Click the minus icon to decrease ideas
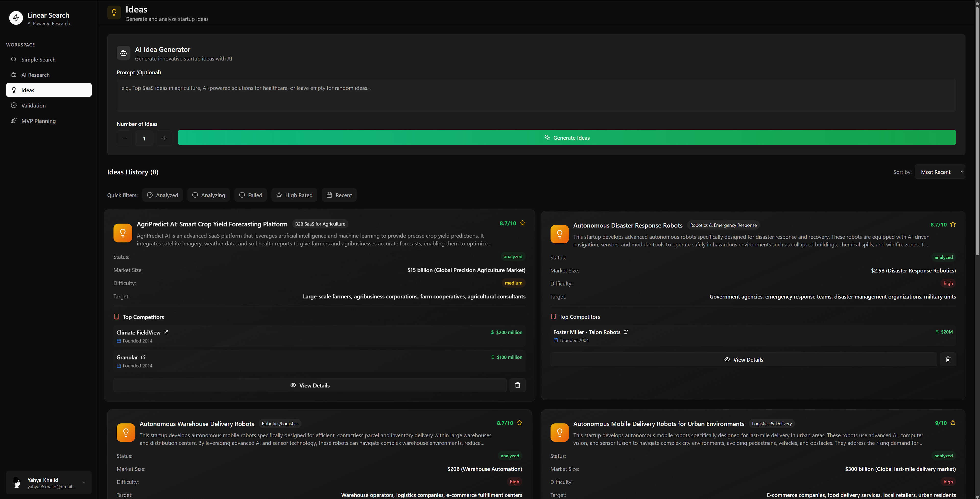Screen dimensions: 980x499 click(x=124, y=138)
